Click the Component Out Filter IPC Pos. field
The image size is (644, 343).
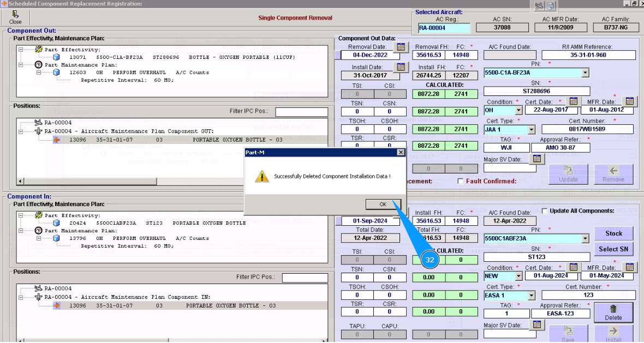click(x=301, y=112)
